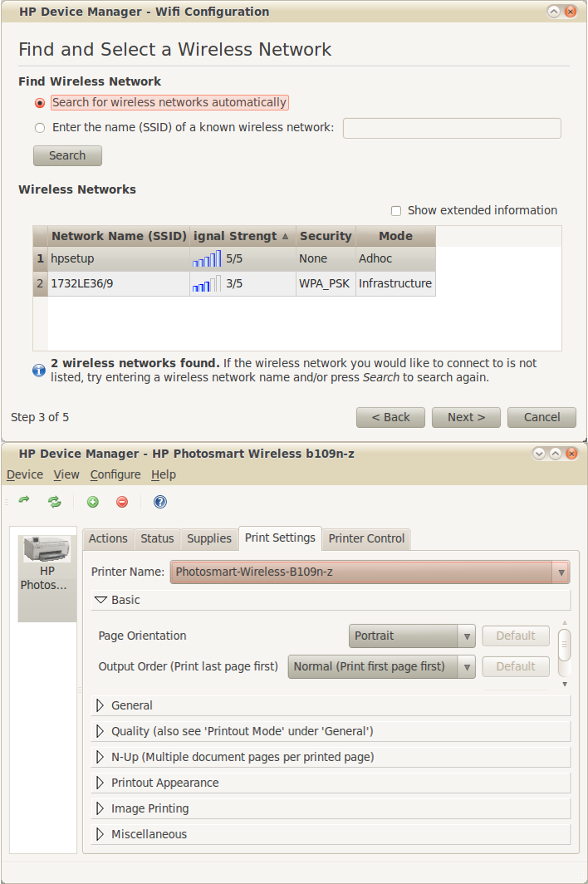The width and height of the screenshot is (588, 884).
Task: Click the scrollbar down arrow in Basic section
Action: [565, 685]
